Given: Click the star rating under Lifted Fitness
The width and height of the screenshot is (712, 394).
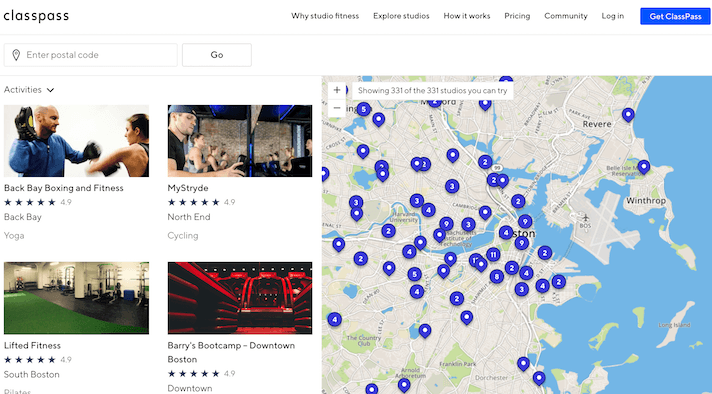Looking at the screenshot, I should tap(30, 360).
